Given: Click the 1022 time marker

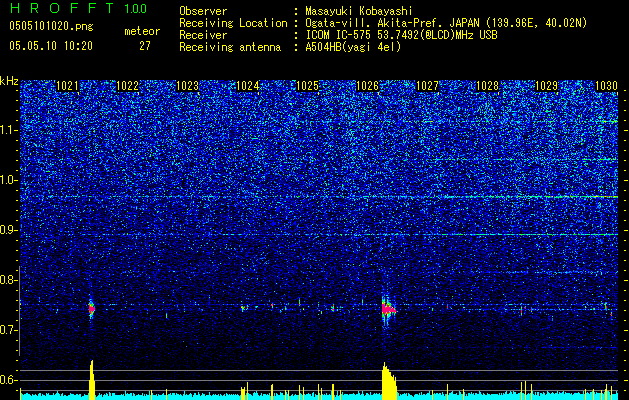Looking at the screenshot, I should click(x=127, y=86).
